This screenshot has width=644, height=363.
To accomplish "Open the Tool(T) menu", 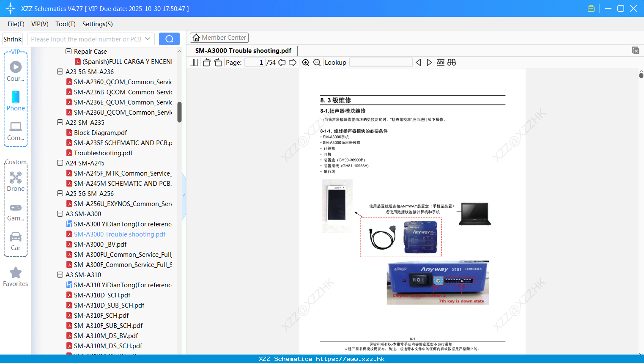I will (66, 24).
